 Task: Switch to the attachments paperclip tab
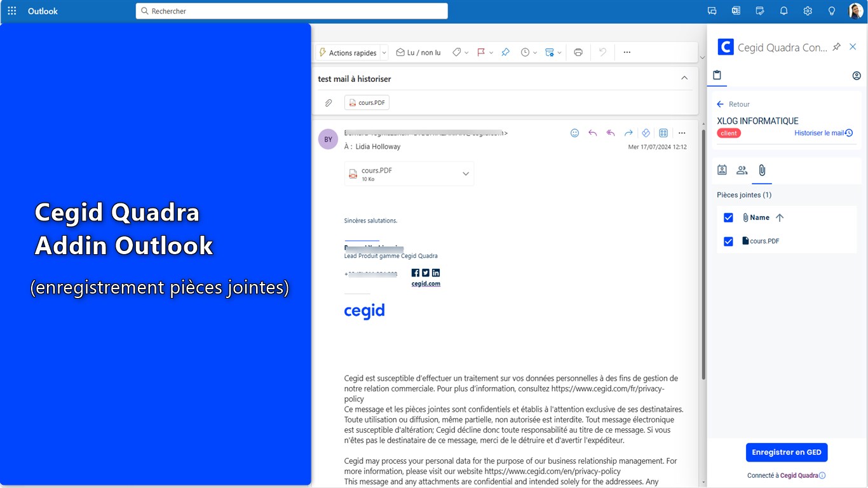[762, 170]
